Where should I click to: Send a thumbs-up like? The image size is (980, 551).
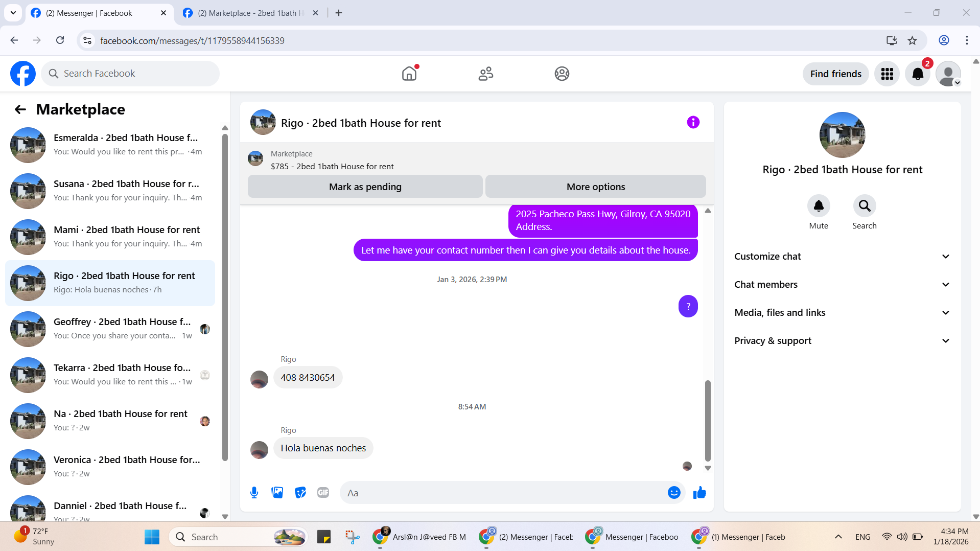[x=699, y=493]
